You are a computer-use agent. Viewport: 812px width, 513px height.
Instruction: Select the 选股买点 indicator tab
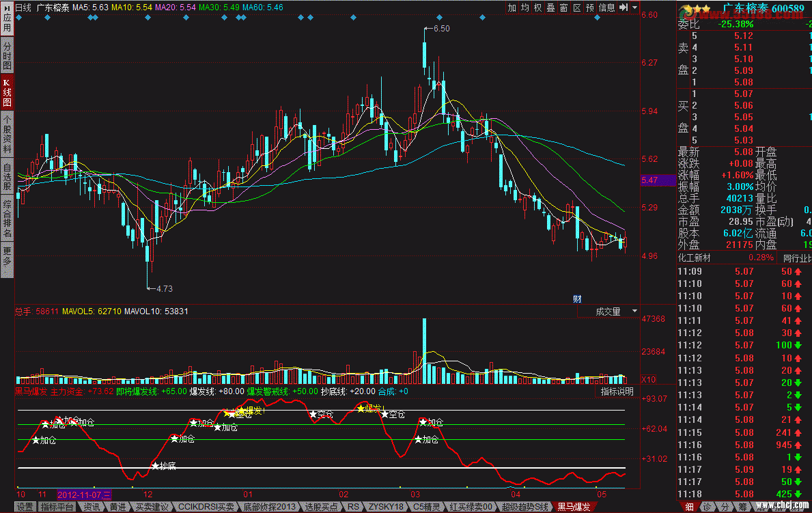[321, 507]
